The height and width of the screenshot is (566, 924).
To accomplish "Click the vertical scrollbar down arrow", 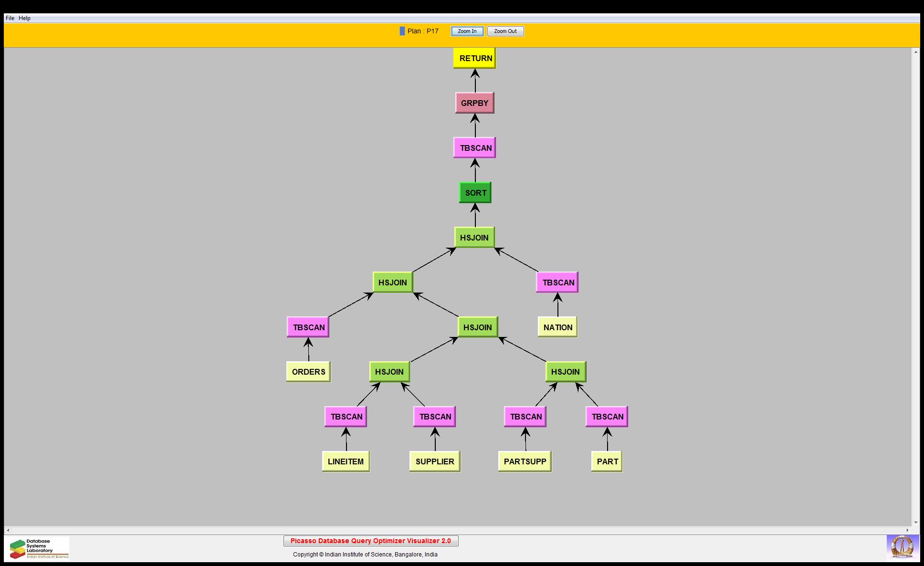I will click(x=916, y=523).
